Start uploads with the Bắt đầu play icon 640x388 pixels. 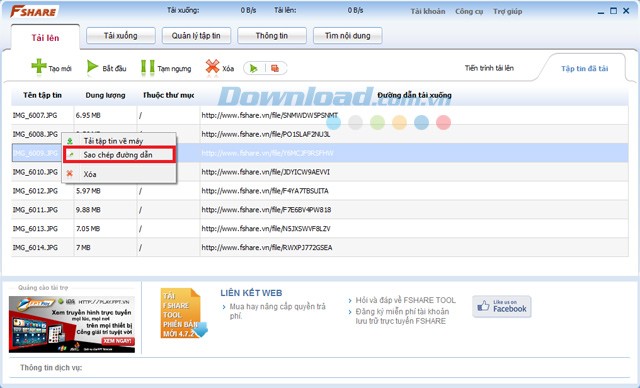click(x=93, y=67)
